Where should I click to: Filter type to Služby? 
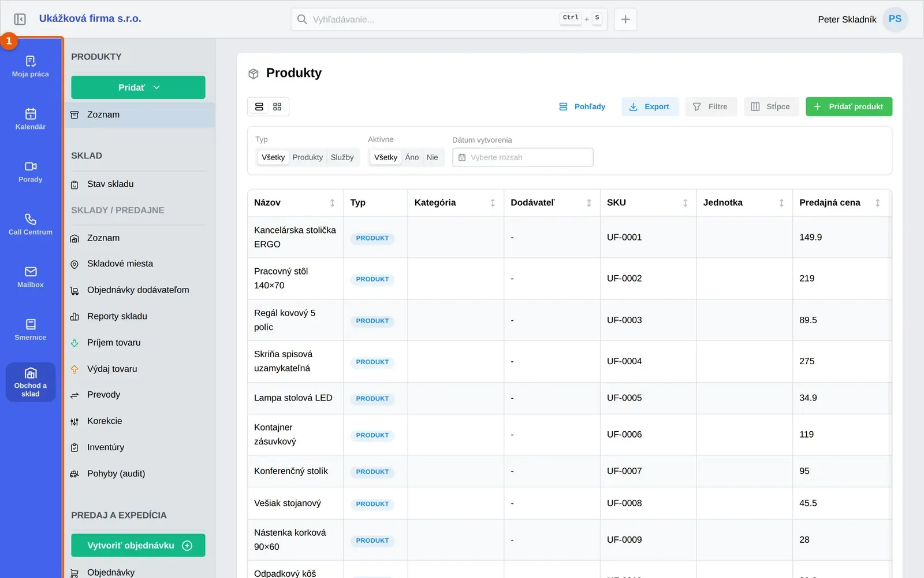342,157
